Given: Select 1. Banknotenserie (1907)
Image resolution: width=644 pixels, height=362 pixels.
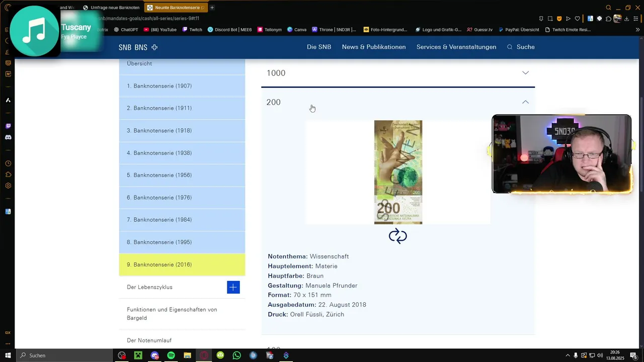Looking at the screenshot, I should pos(182,86).
